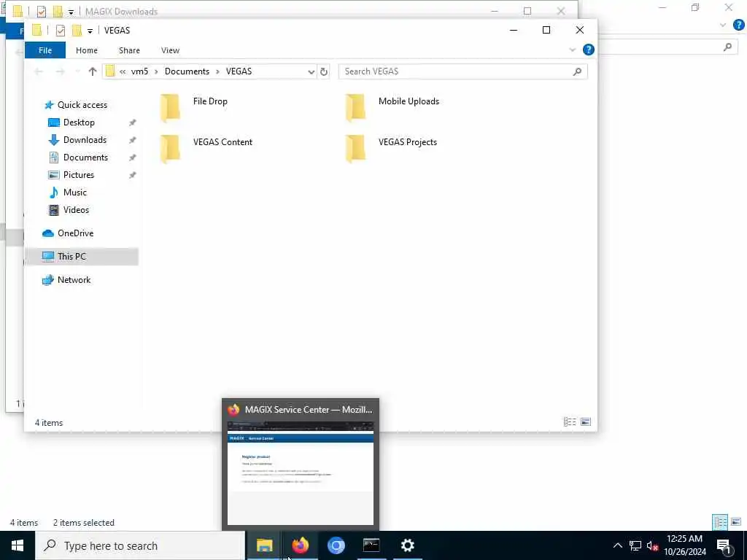Open the Command Prompt taskbar icon
The width and height of the screenshot is (747, 560).
tap(371, 545)
